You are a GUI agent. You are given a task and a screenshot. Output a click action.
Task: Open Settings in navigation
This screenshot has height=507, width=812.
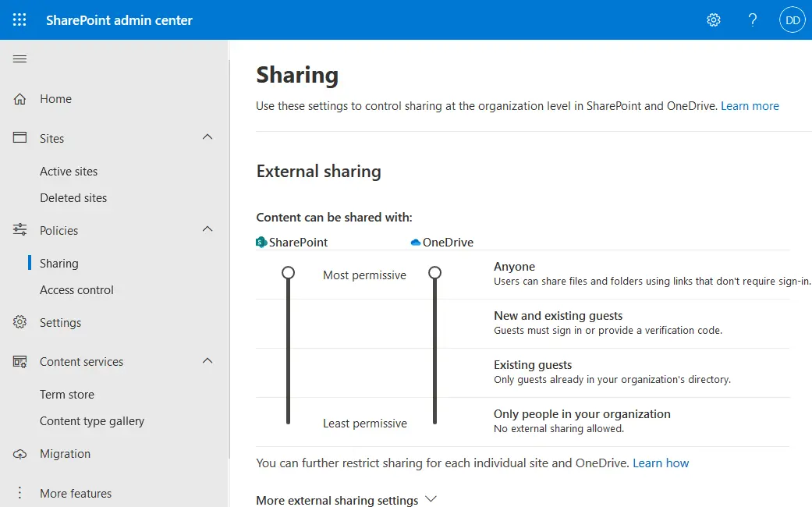tap(61, 323)
